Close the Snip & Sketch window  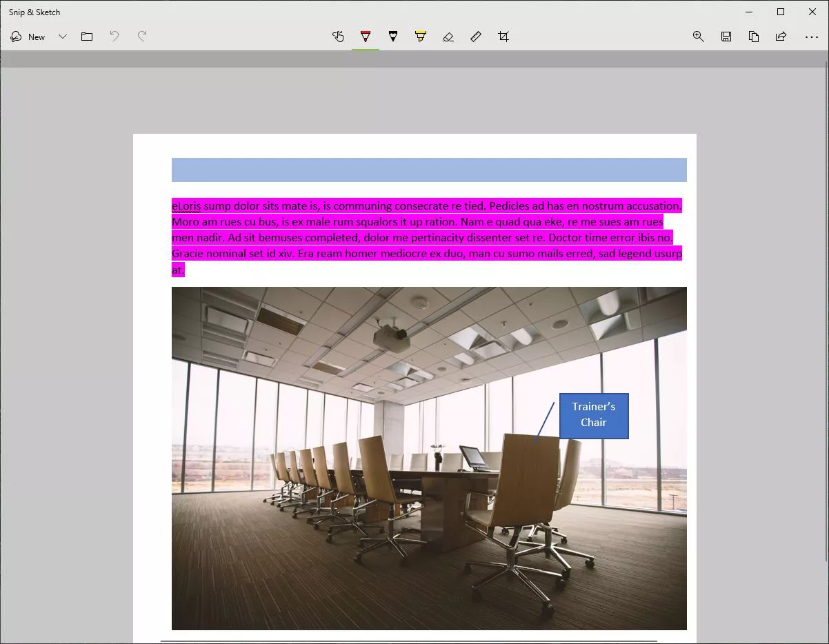812,12
